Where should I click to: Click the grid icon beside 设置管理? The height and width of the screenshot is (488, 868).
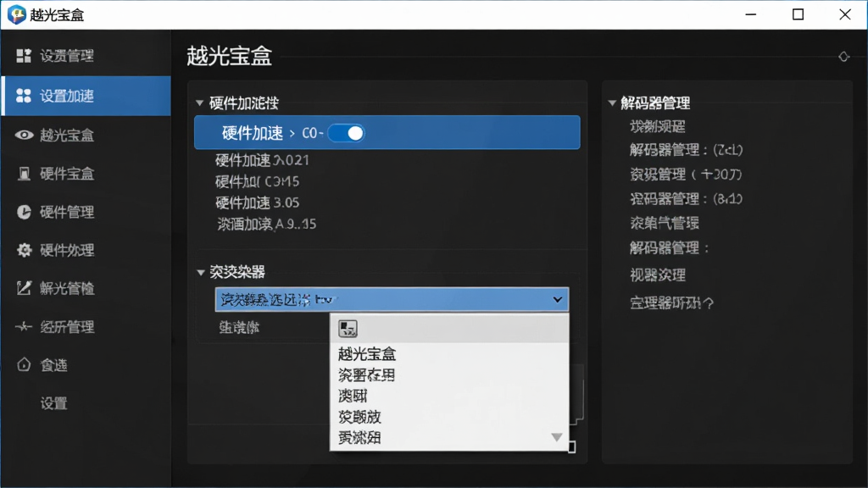[24, 55]
